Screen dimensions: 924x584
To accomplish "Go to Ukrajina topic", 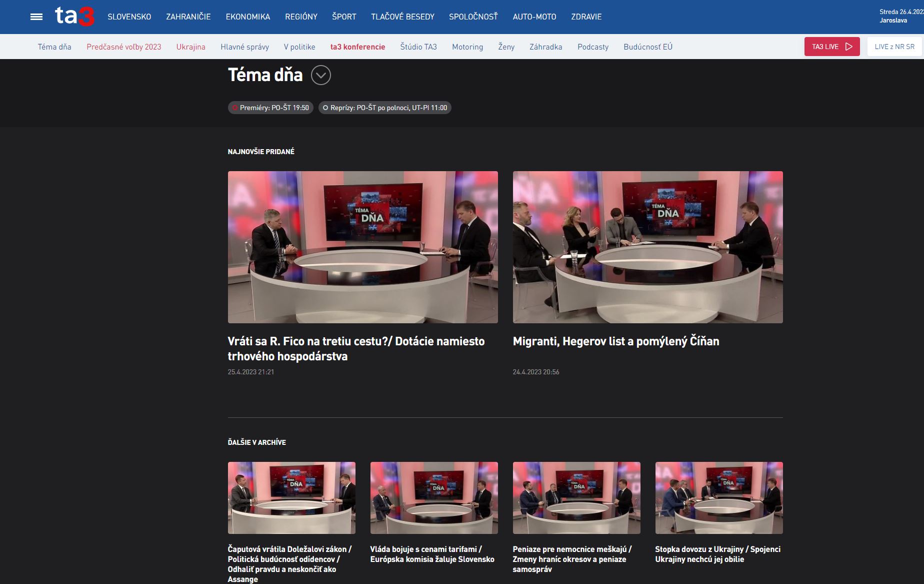I will [191, 47].
